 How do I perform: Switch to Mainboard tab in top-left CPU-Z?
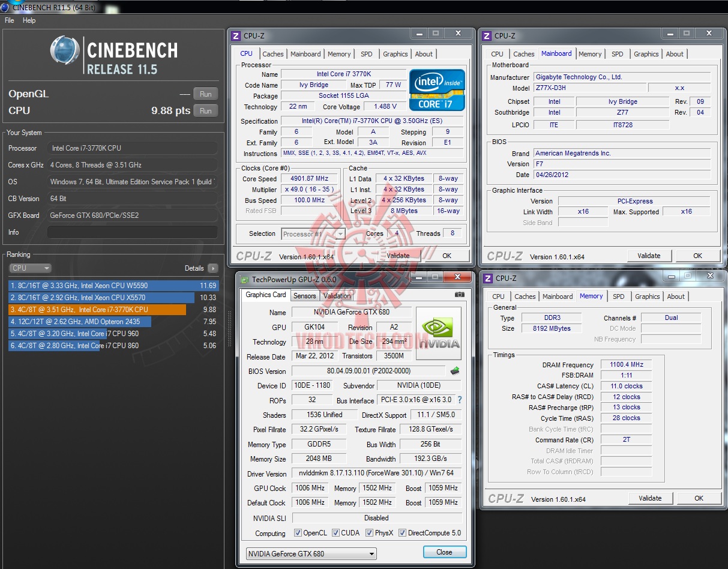pos(305,54)
